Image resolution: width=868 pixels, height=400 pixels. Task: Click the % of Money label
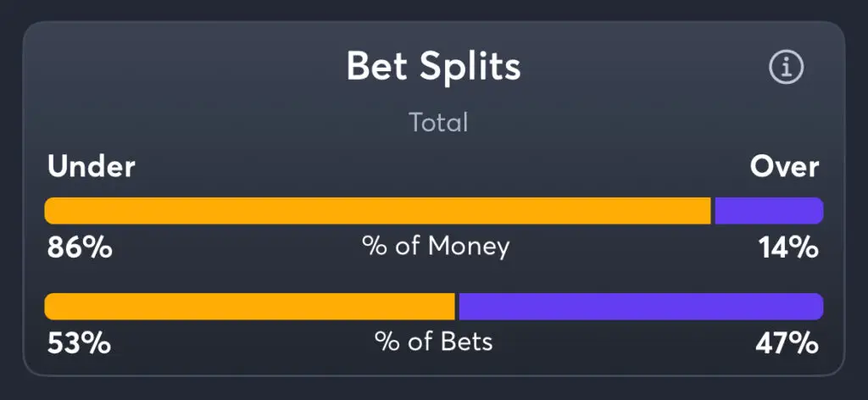436,247
